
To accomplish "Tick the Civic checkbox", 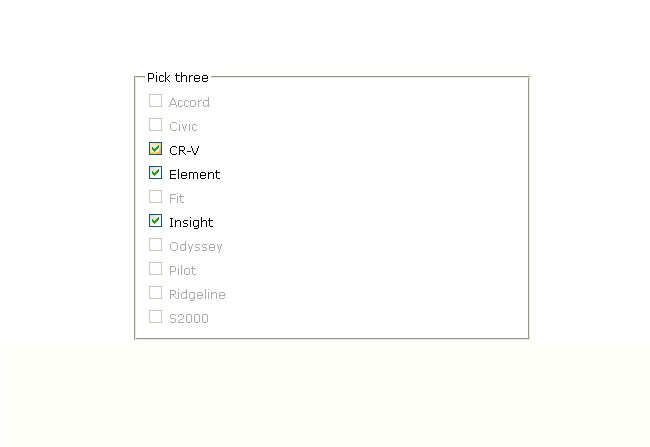I will [155, 125].
